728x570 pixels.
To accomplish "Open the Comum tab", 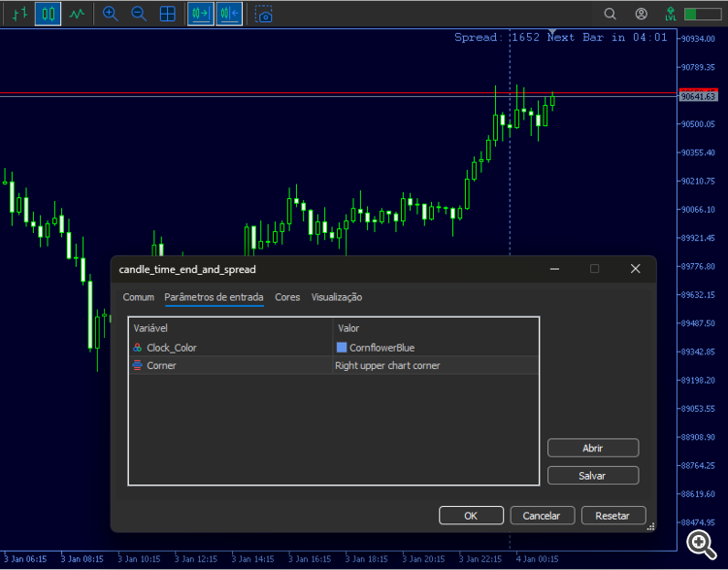I will 139,297.
